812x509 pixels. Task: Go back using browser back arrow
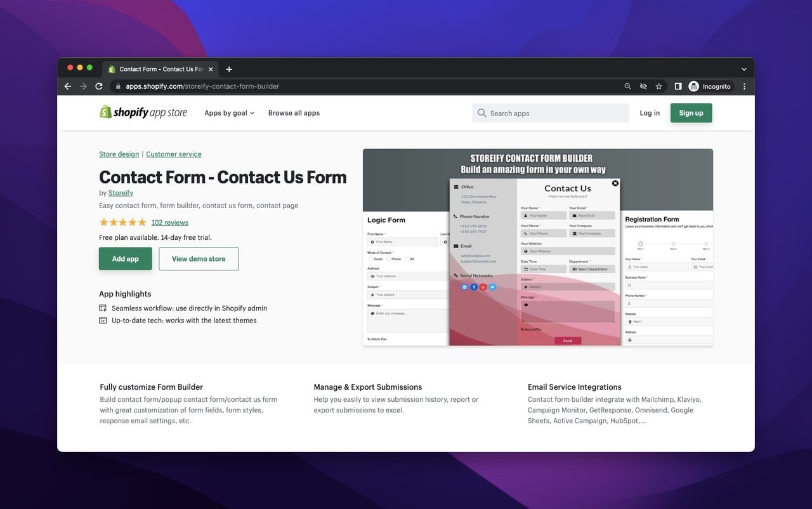pyautogui.click(x=68, y=86)
